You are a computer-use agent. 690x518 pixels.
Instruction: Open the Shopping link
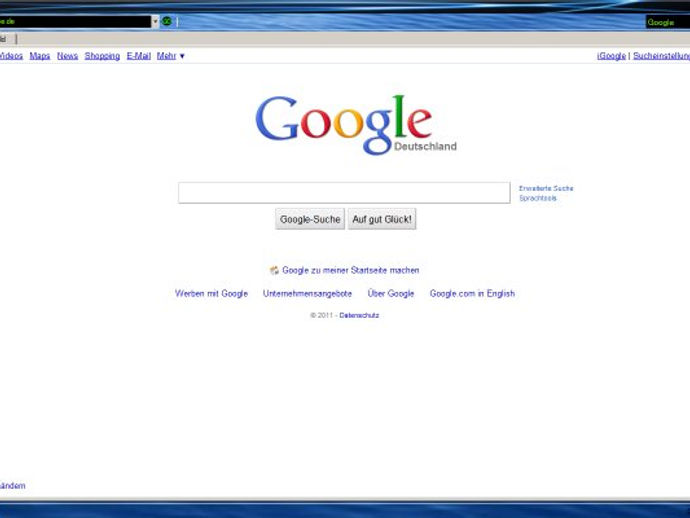pyautogui.click(x=102, y=56)
